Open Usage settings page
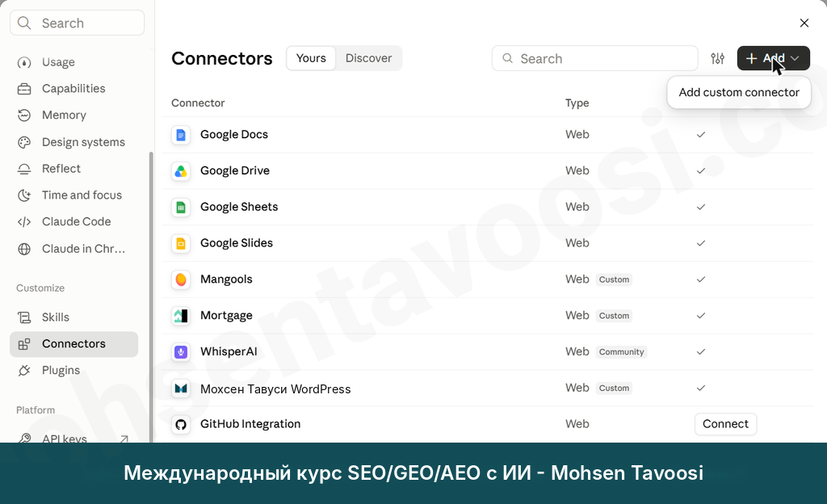This screenshot has height=504, width=827. click(x=73, y=62)
